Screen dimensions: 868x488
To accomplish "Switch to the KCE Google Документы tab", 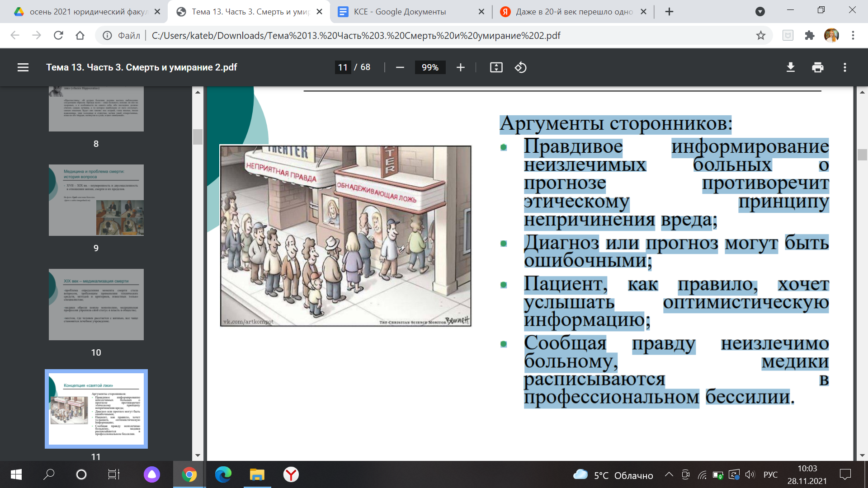I will pos(410,12).
